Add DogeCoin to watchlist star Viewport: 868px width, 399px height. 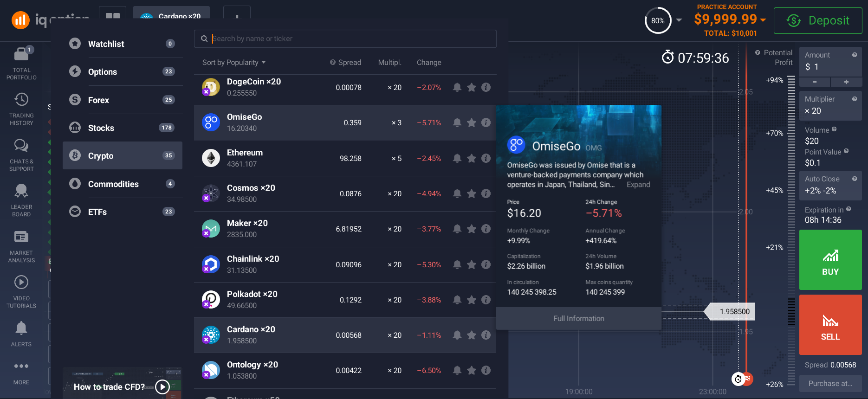pyautogui.click(x=472, y=87)
